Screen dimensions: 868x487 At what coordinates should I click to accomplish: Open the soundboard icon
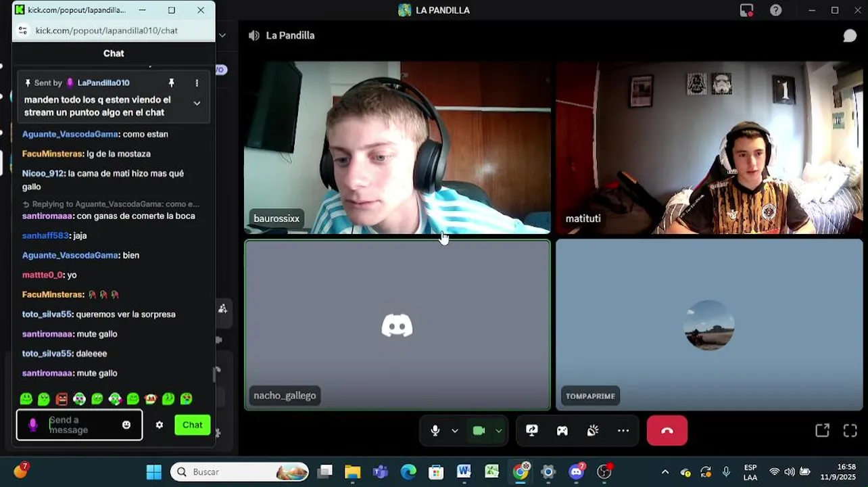593,431
